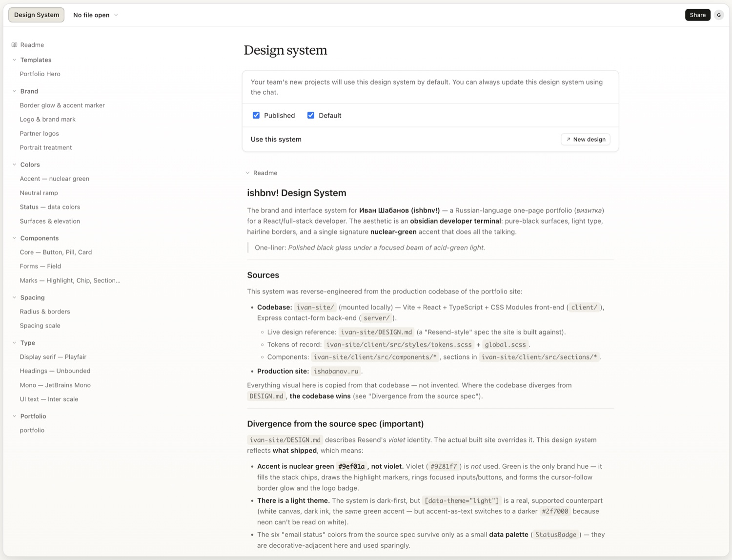Viewport: 732px width, 560px height.
Task: Click the user avatar G icon
Action: [719, 15]
